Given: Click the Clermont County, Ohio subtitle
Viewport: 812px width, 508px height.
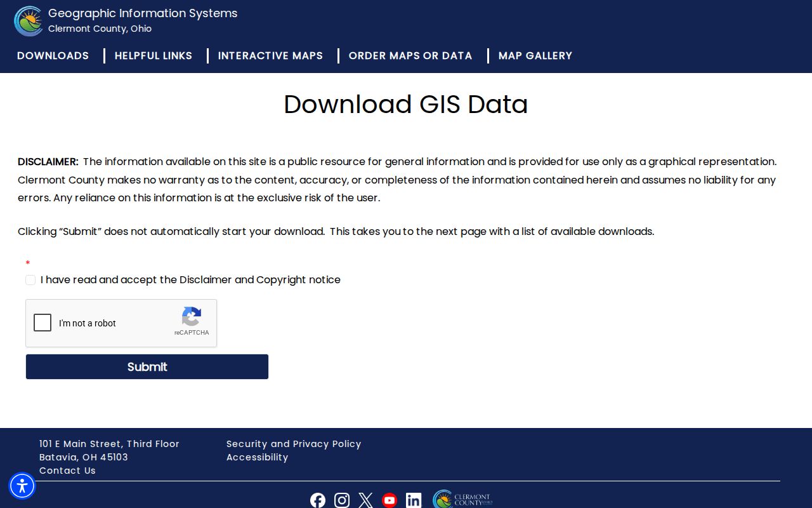Looking at the screenshot, I should click(x=100, y=29).
